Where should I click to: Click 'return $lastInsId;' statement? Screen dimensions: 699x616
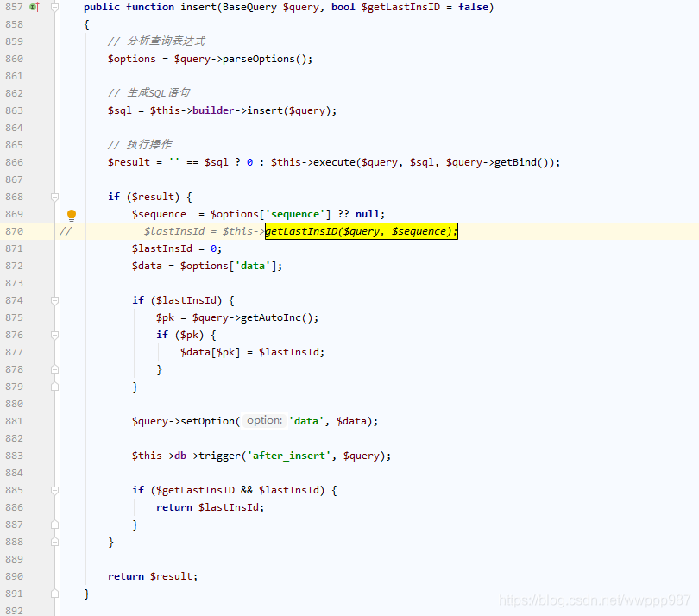[210, 507]
